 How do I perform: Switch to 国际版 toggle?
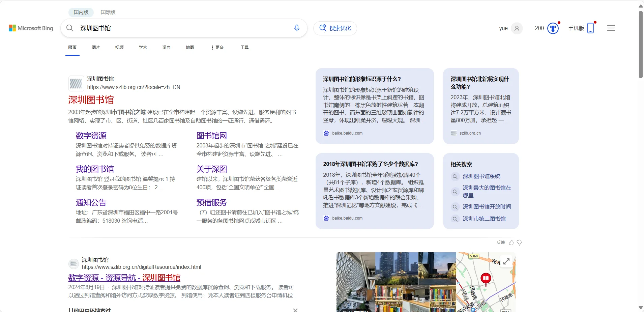tap(108, 12)
